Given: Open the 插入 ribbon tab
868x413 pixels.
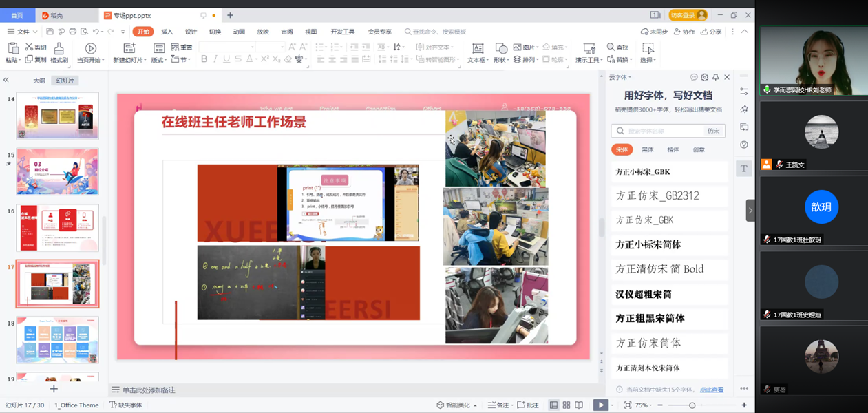Looking at the screenshot, I should click(167, 32).
